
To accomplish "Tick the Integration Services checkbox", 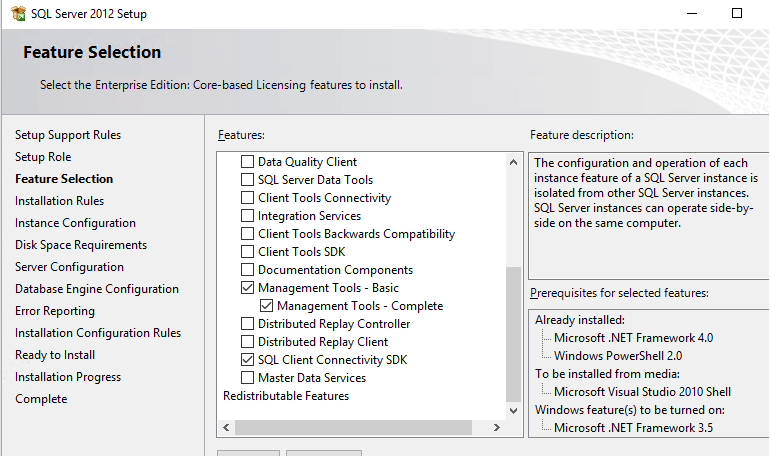I will (x=248, y=215).
